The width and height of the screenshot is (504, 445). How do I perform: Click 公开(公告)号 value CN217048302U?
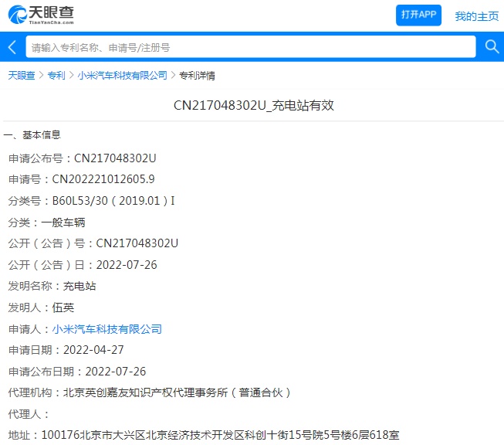[137, 243]
